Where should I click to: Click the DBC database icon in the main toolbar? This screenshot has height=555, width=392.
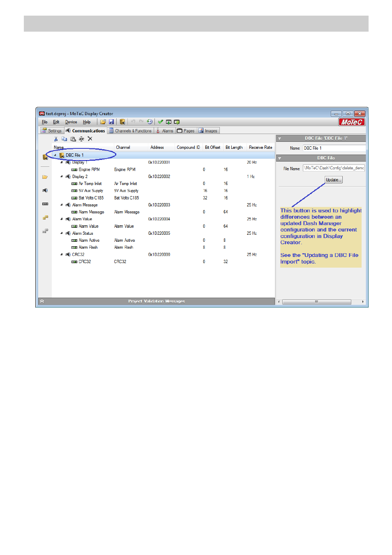pos(122,122)
